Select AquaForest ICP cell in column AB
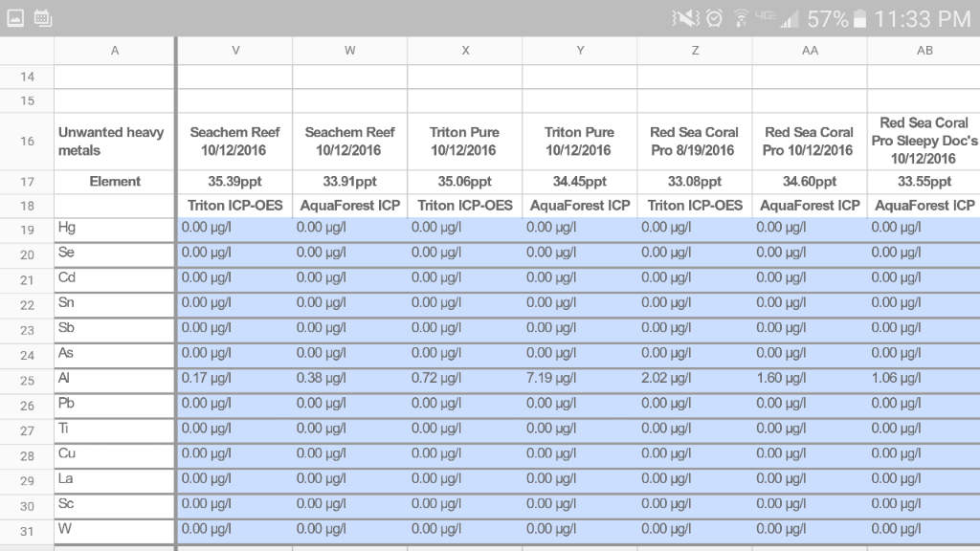Viewport: 980px width, 551px height. click(x=924, y=206)
